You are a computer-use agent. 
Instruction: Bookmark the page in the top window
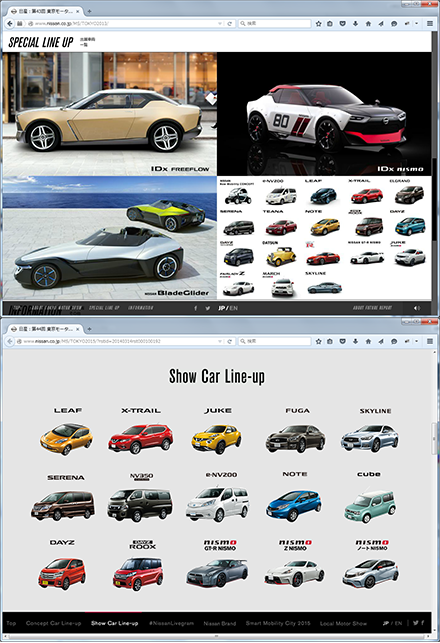click(x=319, y=24)
